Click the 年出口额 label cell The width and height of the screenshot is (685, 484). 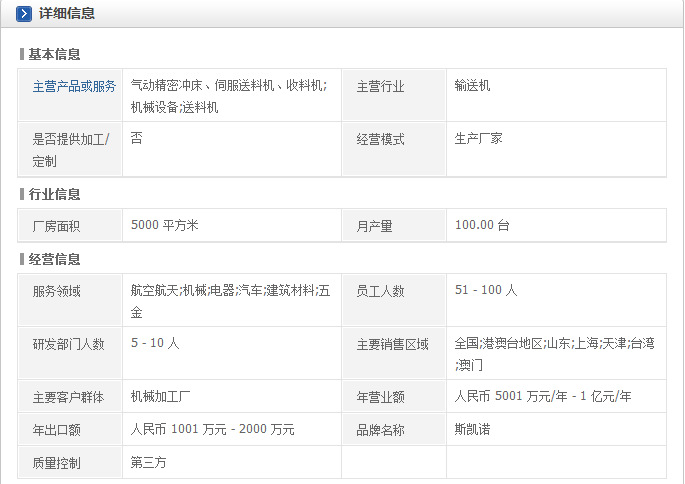pyautogui.click(x=70, y=429)
